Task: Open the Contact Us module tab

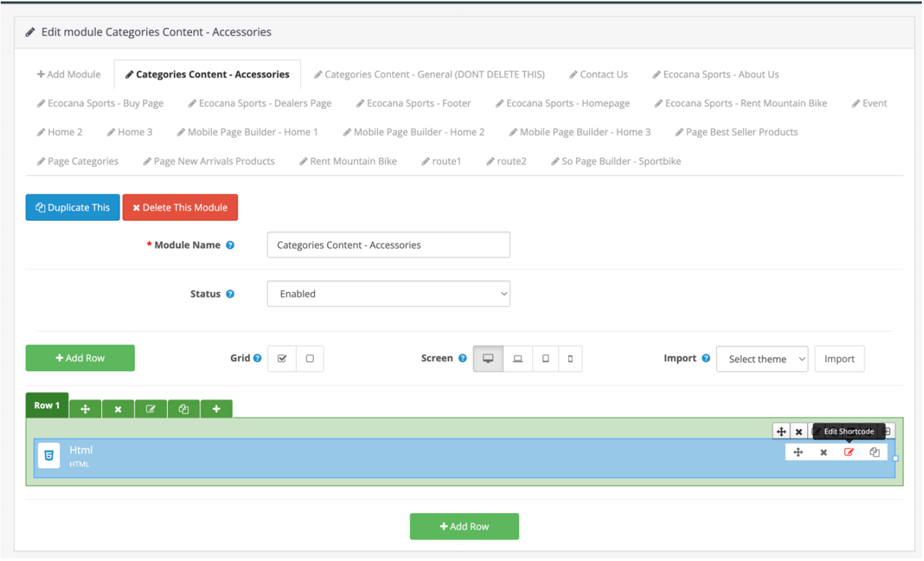Action: click(x=598, y=75)
